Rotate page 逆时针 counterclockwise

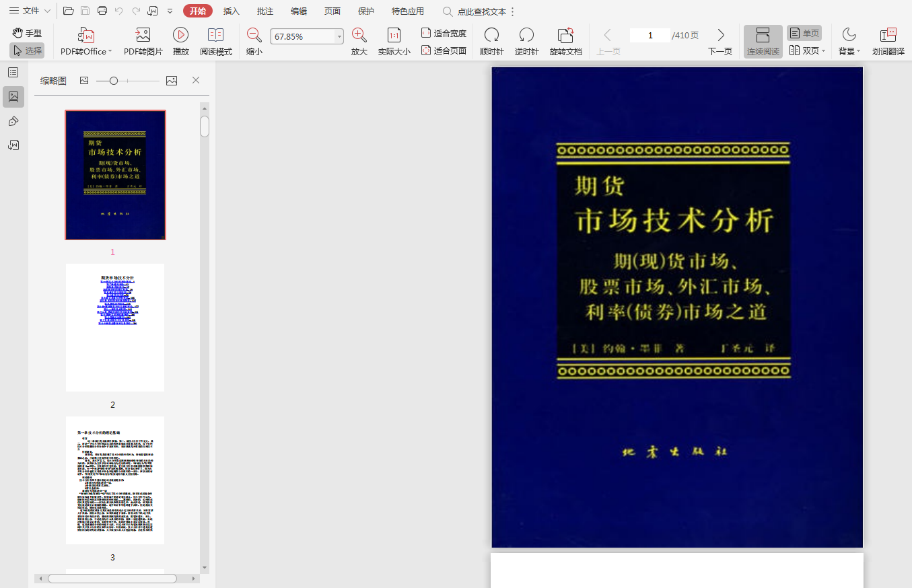[x=527, y=42]
